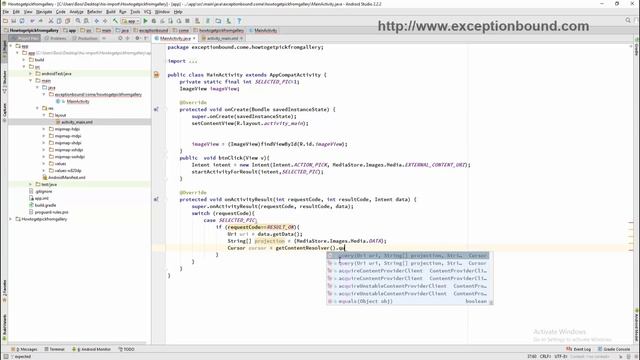Viewport: 640px width, 360px height.
Task: Open the Event Log button
Action: 579,349
